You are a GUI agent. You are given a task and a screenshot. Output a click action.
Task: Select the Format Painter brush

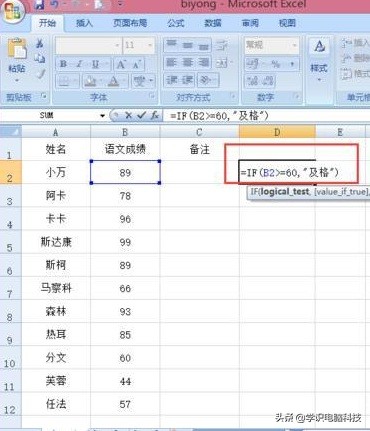(x=40, y=73)
